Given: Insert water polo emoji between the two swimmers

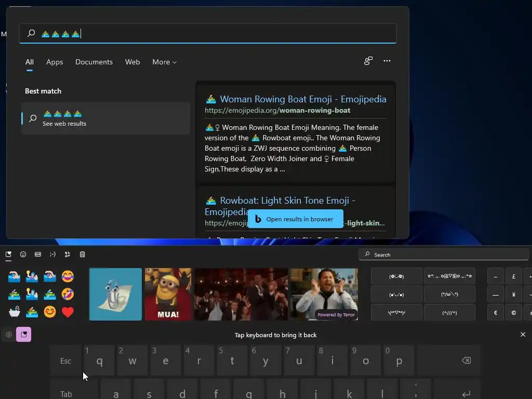Looking at the screenshot, I should click(x=32, y=276).
